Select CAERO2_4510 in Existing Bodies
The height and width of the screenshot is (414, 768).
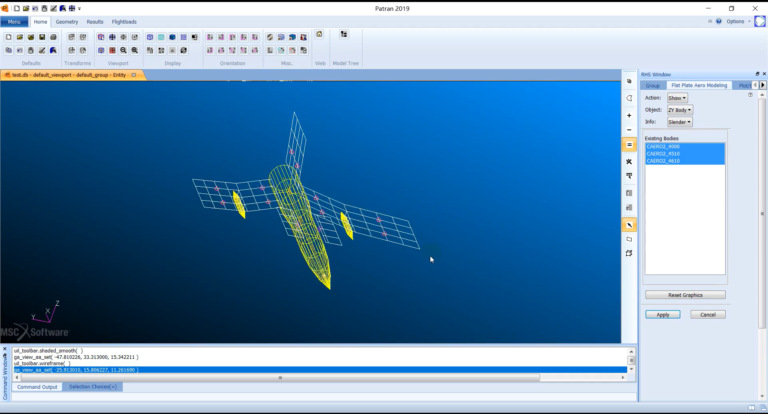pos(685,154)
